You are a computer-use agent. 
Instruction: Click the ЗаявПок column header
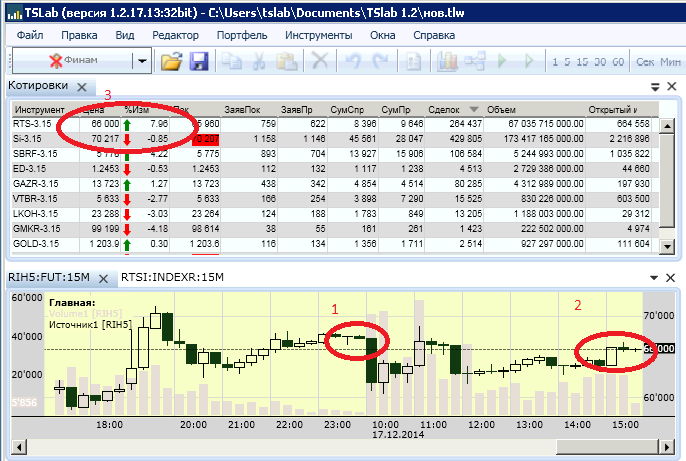pyautogui.click(x=248, y=110)
